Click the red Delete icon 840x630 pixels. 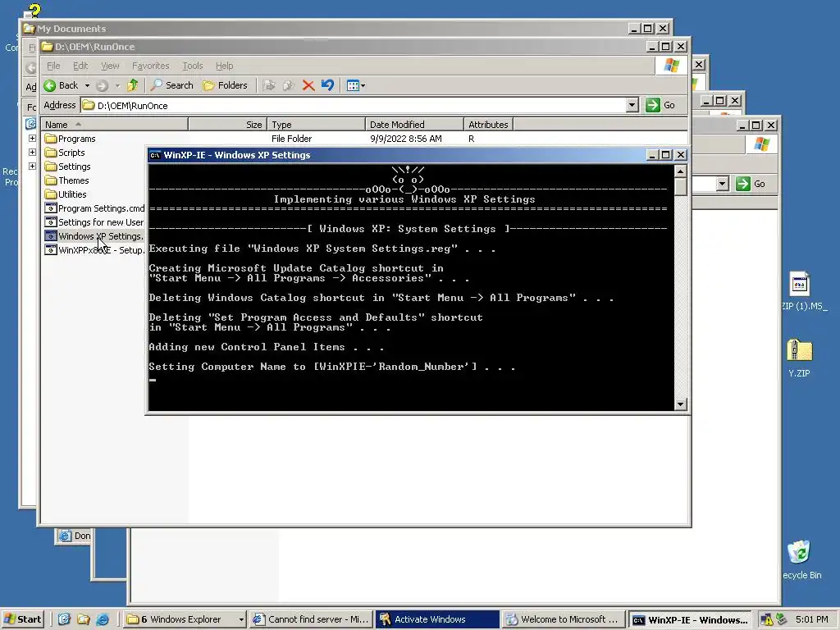tap(308, 85)
